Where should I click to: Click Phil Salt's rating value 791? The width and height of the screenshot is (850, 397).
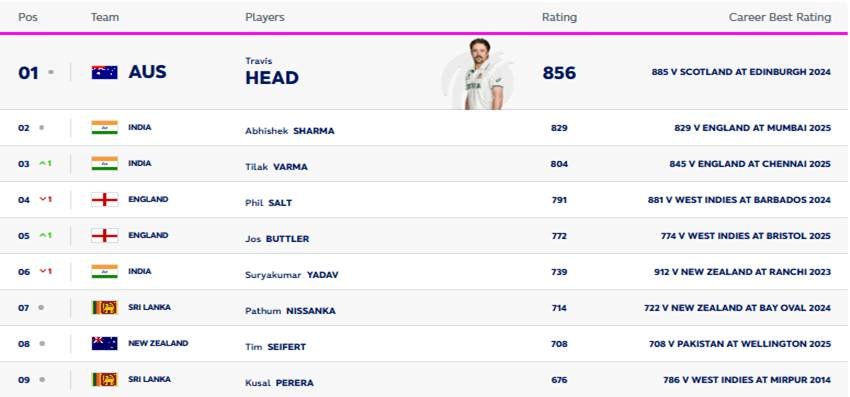559,200
